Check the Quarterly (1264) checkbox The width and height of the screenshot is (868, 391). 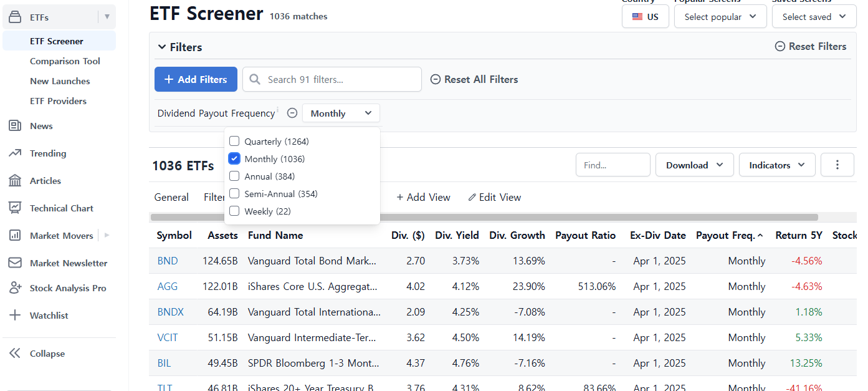[x=234, y=142]
